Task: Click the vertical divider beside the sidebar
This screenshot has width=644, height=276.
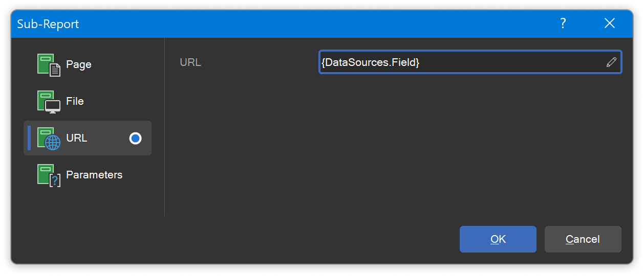Action: (x=164, y=127)
